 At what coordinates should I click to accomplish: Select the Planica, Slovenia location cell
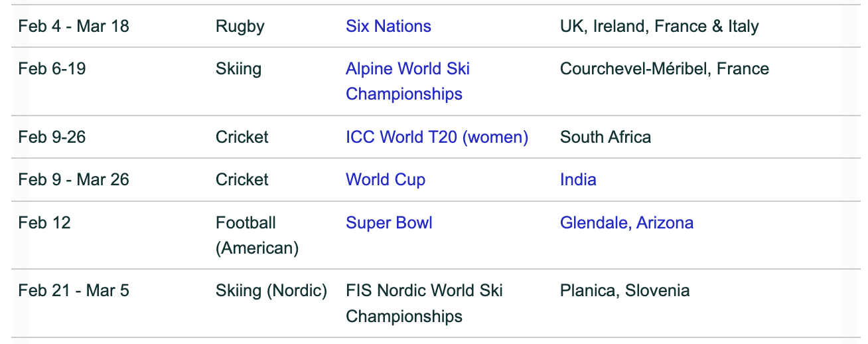coord(624,290)
